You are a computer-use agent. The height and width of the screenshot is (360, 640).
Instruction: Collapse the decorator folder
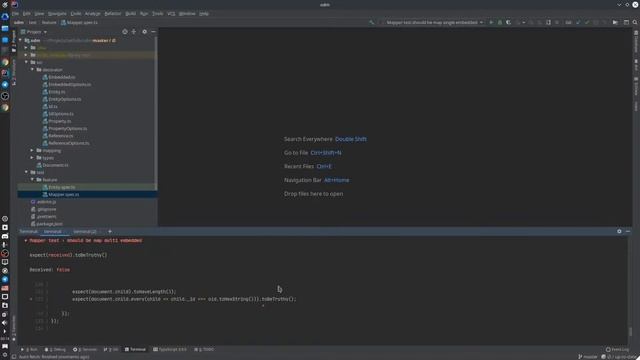(32, 70)
